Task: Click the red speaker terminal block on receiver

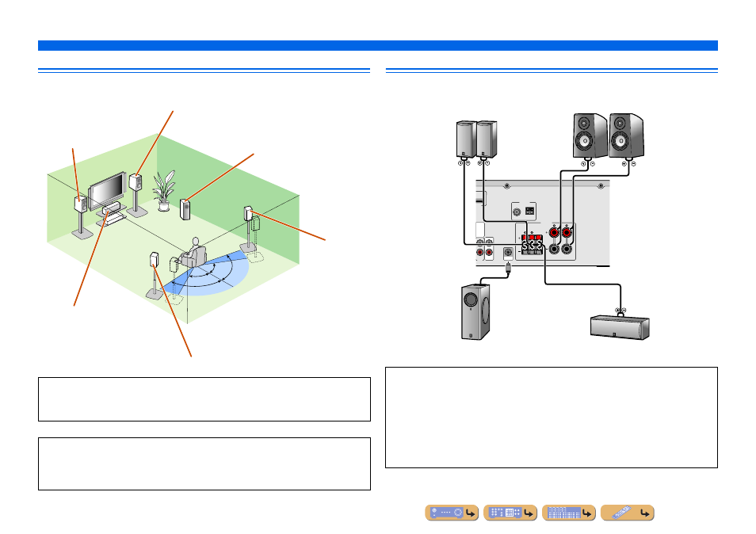Action: [x=532, y=244]
